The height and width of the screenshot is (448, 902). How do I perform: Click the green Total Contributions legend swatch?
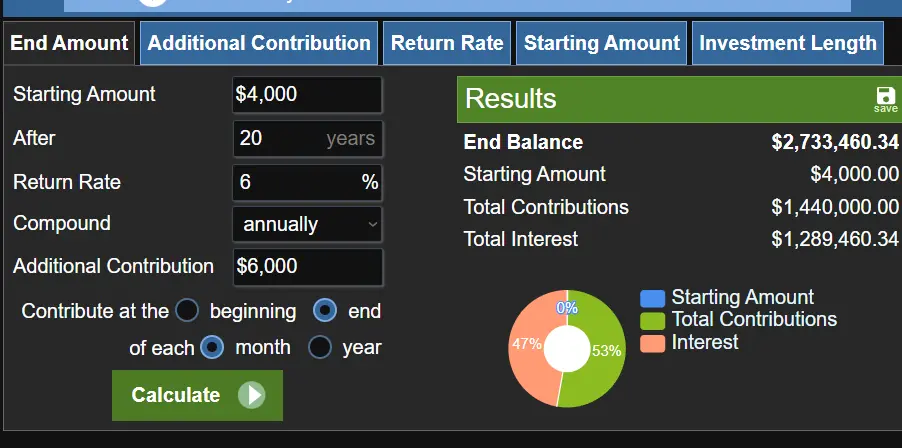click(x=653, y=320)
